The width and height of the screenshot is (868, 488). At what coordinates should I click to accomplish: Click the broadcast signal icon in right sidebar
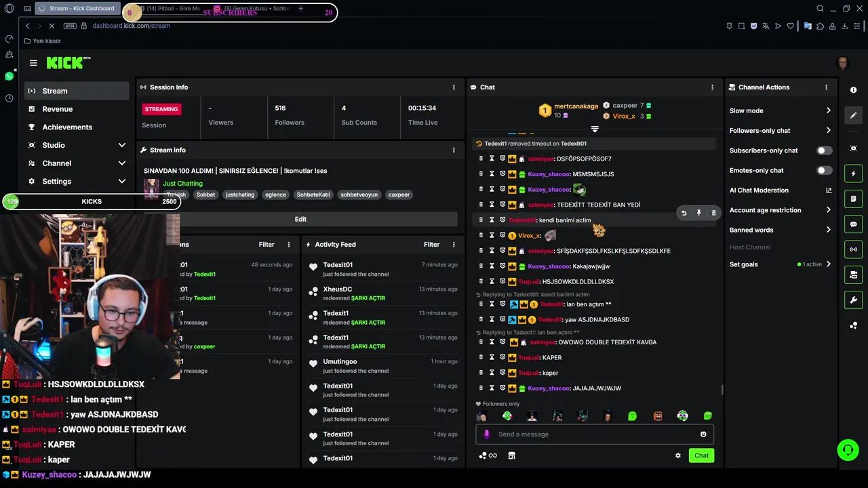pyautogui.click(x=853, y=249)
